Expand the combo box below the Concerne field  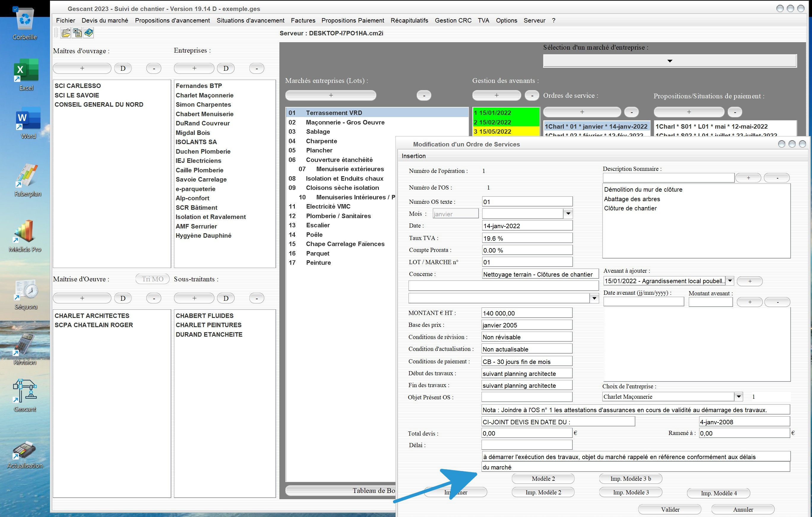tap(594, 298)
